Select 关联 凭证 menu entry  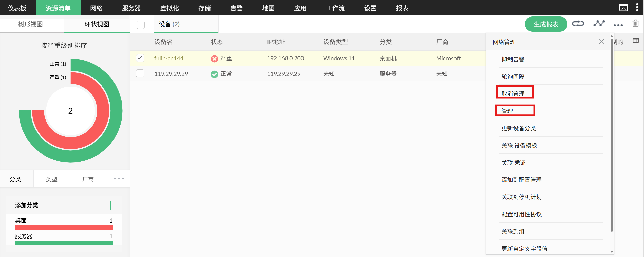551,163
